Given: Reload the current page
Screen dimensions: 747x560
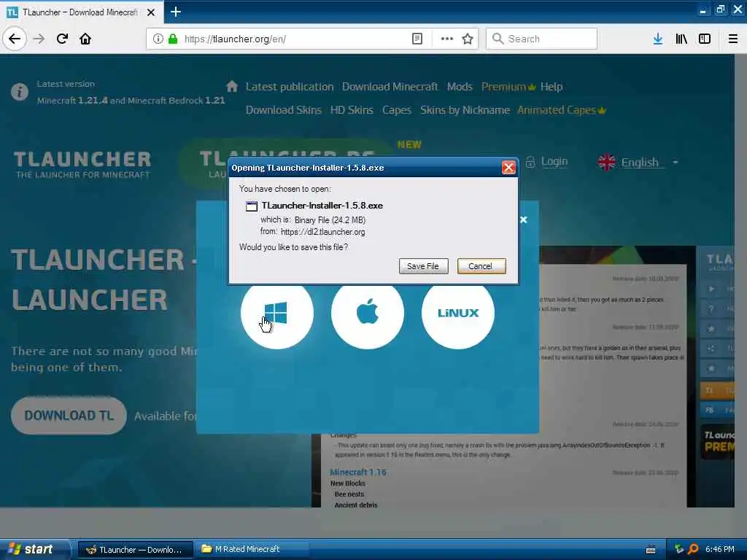Looking at the screenshot, I should click(x=63, y=39).
